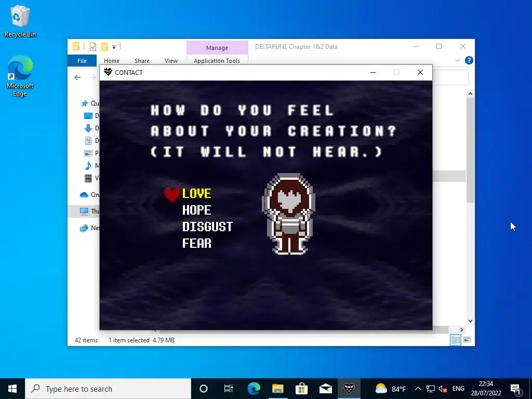
Task: Click the DELTARUNE taskbar icon
Action: click(349, 389)
